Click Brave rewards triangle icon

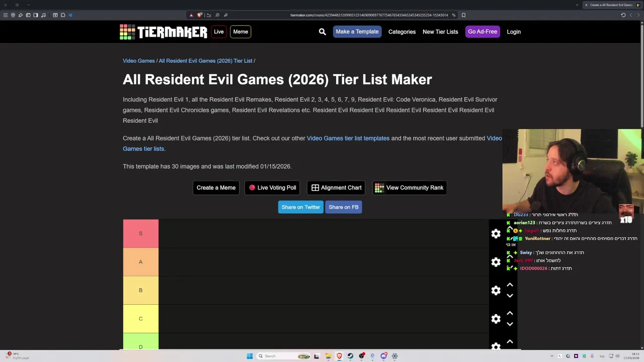(x=191, y=15)
